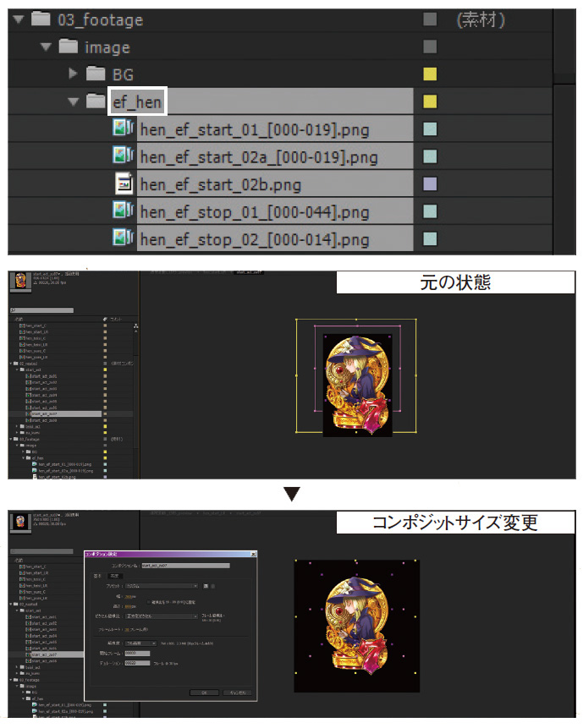Screen dimensions: 583x728
Task: Collapse 03_footage folder in コンポジットサイズ変更 project panel
Action: (x=12, y=680)
